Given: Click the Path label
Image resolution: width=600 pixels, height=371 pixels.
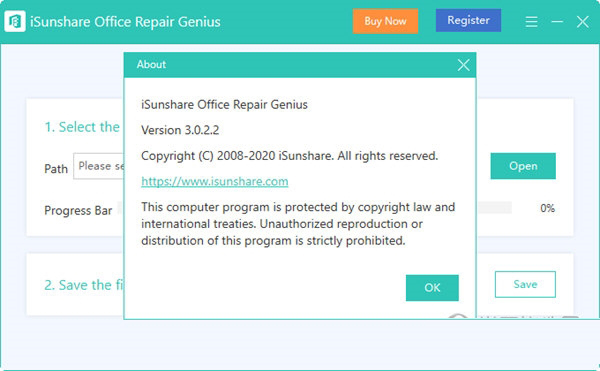Looking at the screenshot, I should [x=56, y=169].
